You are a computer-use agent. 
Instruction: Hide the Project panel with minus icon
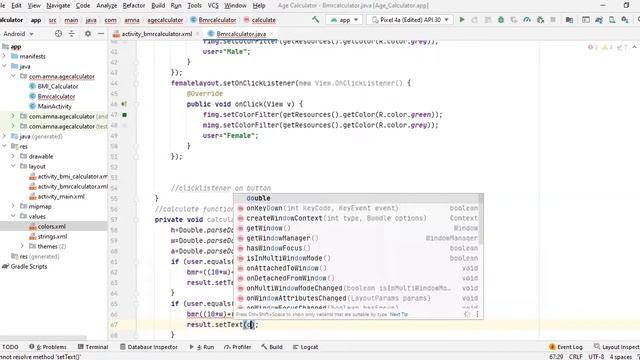[101, 34]
